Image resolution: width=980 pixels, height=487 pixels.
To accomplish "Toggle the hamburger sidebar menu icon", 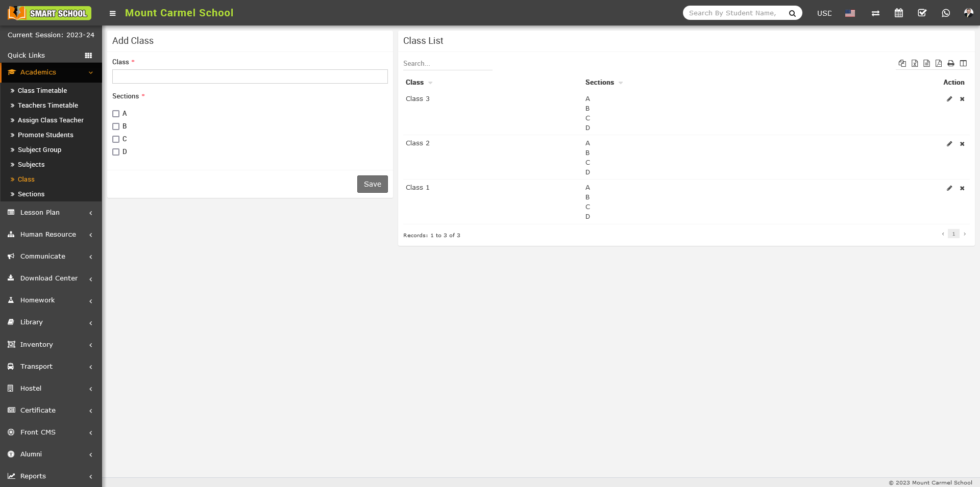I will [x=112, y=13].
